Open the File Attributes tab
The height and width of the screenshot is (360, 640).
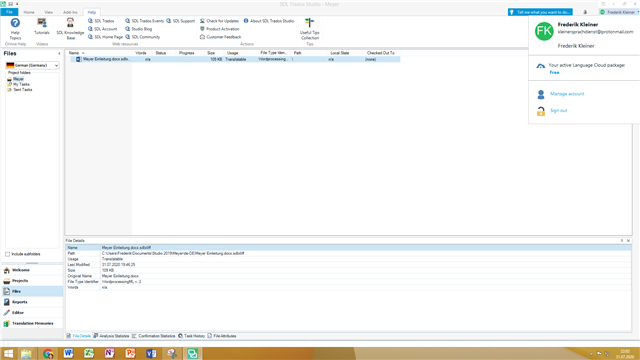click(x=222, y=336)
